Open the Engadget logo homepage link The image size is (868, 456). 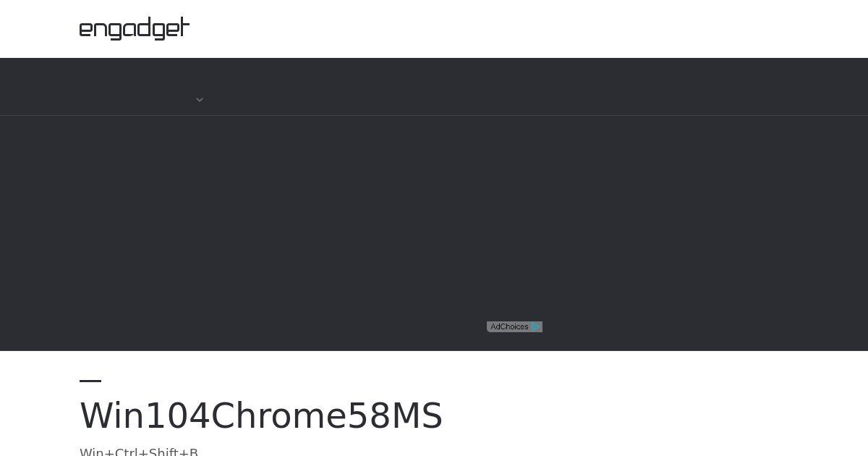[x=135, y=28]
